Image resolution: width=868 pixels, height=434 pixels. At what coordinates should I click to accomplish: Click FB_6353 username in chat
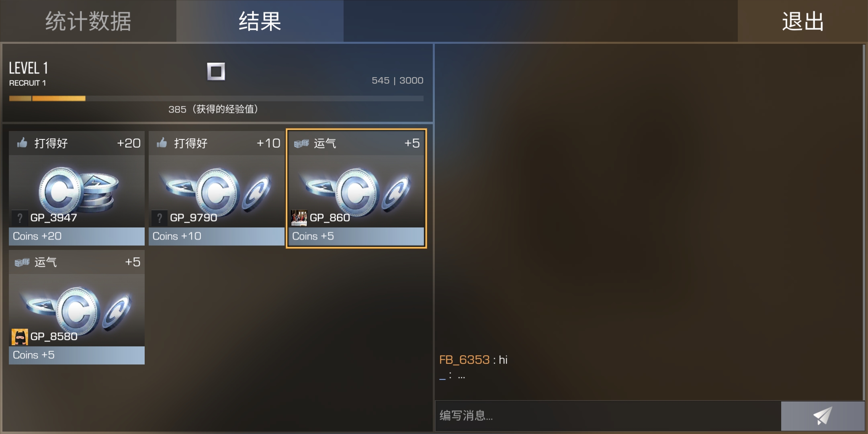(464, 360)
